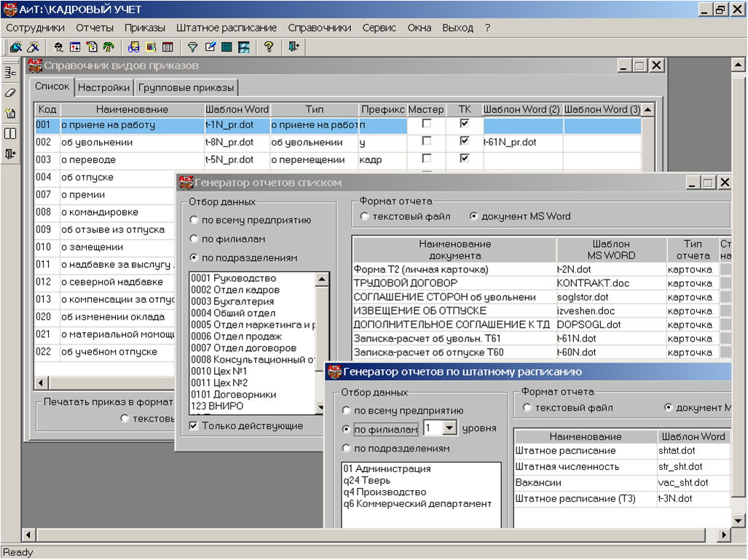
Task: Choose 'текстовый файл' format in list report generator
Action: click(x=365, y=216)
